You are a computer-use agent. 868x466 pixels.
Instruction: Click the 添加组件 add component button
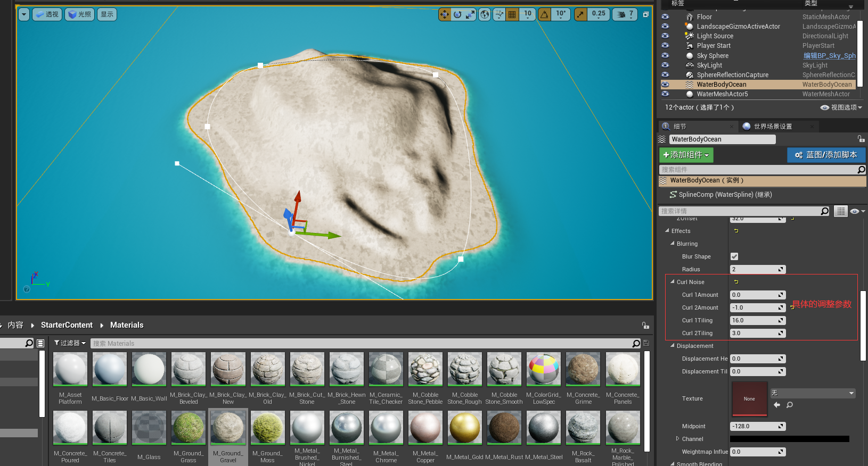[686, 155]
